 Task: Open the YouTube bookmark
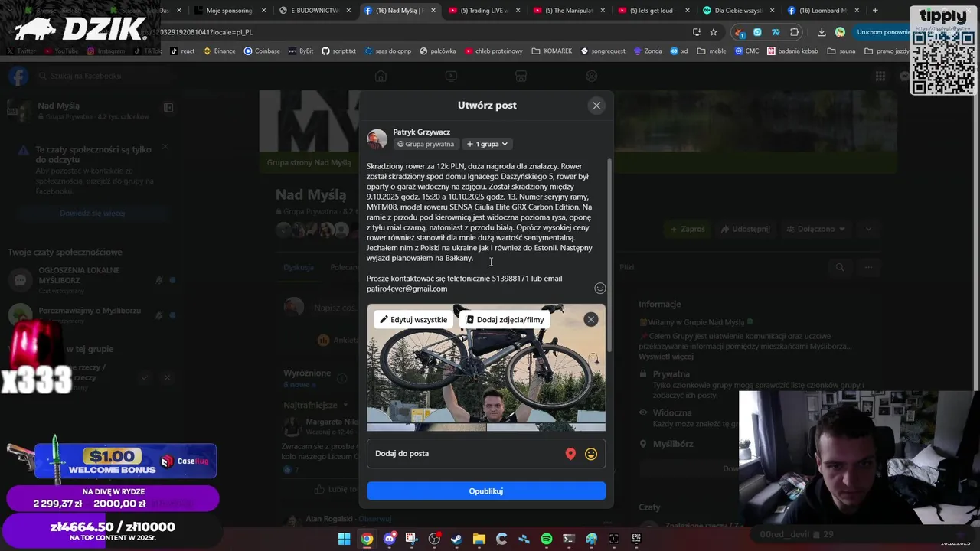click(x=61, y=51)
